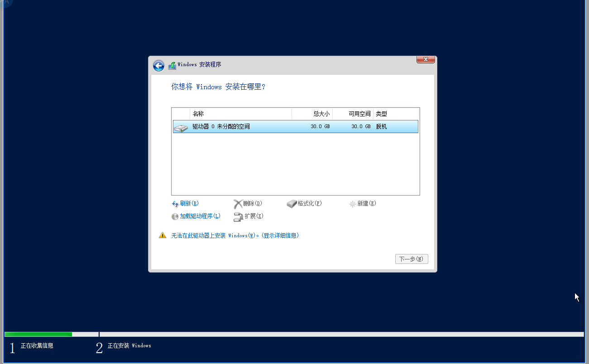The image size is (589, 364).
Task: Click the 扩展 extend partition icon
Action: [238, 217]
